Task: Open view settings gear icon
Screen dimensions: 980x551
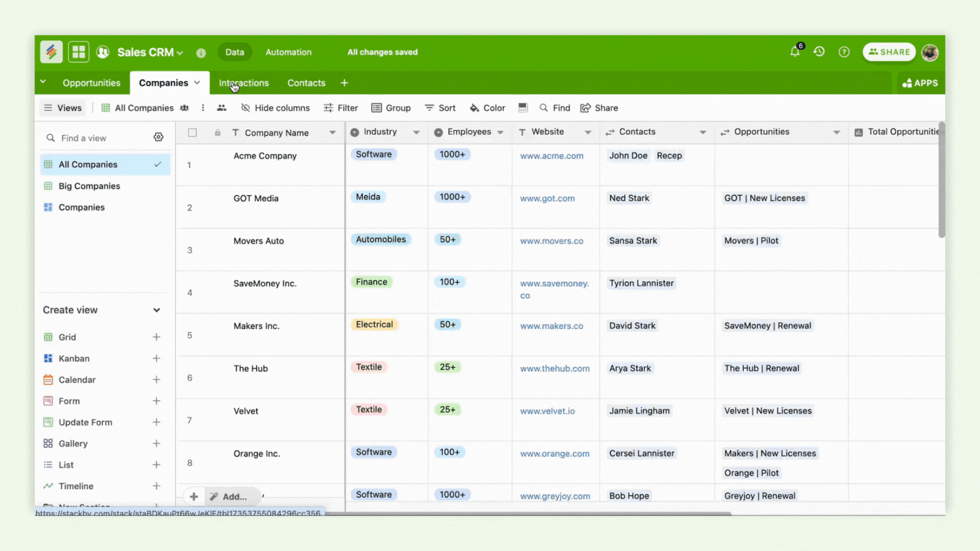Action: tap(159, 137)
